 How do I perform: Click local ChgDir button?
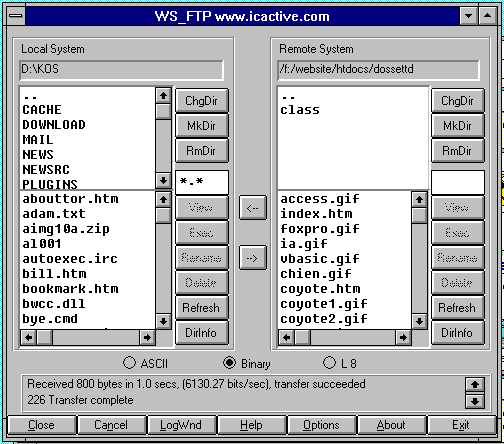pos(202,101)
